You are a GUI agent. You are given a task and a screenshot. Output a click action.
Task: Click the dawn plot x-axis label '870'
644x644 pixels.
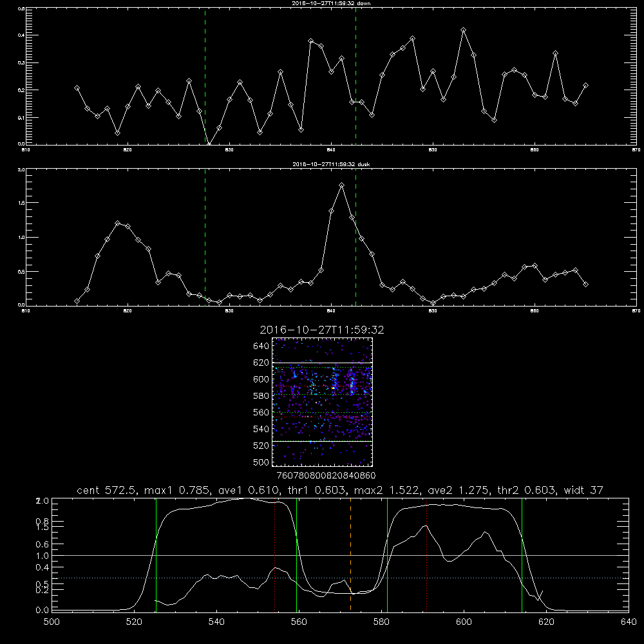636,150
